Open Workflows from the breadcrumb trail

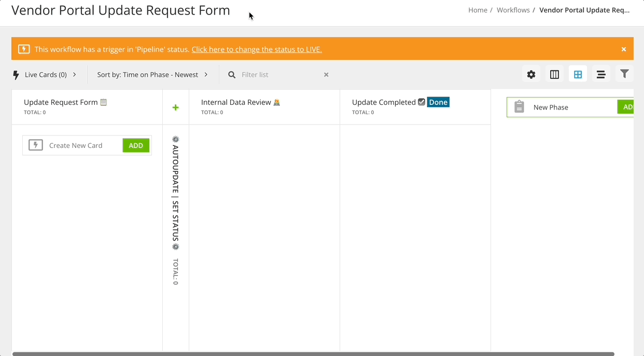tap(513, 10)
